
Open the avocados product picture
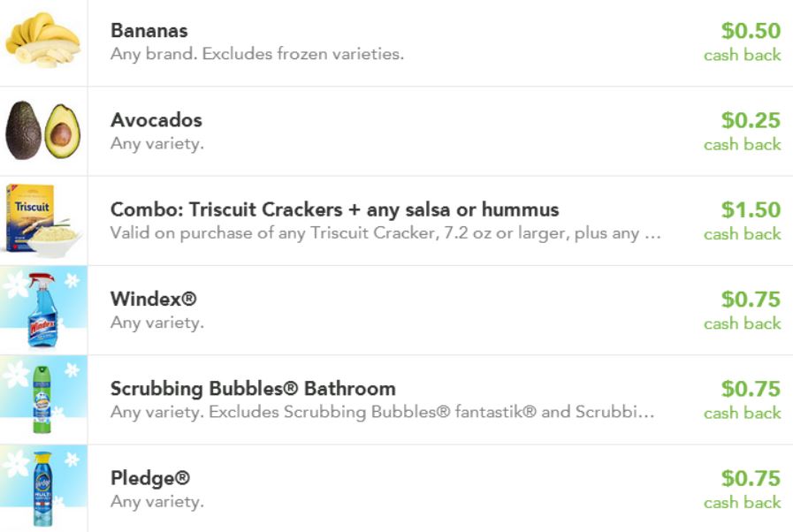(42, 131)
